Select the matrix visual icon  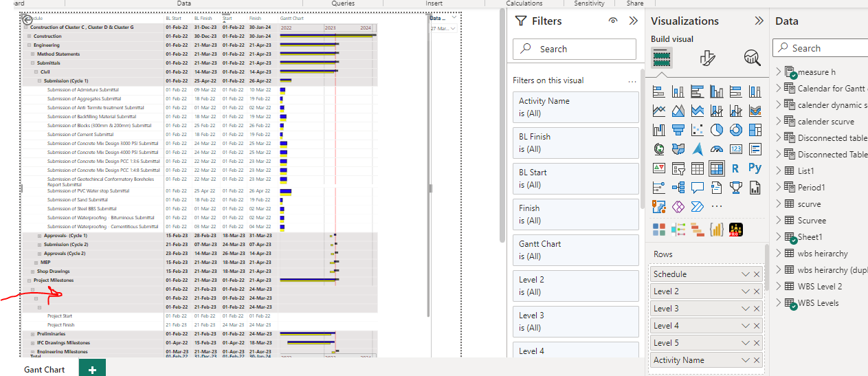717,168
